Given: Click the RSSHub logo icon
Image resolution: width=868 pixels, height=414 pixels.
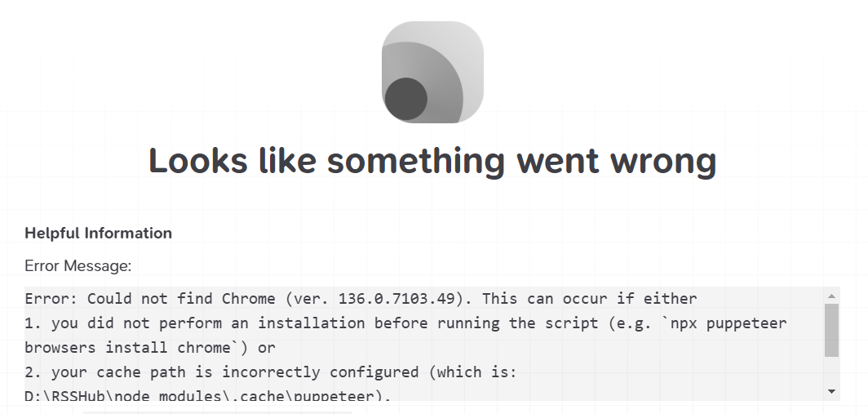Looking at the screenshot, I should [x=432, y=72].
